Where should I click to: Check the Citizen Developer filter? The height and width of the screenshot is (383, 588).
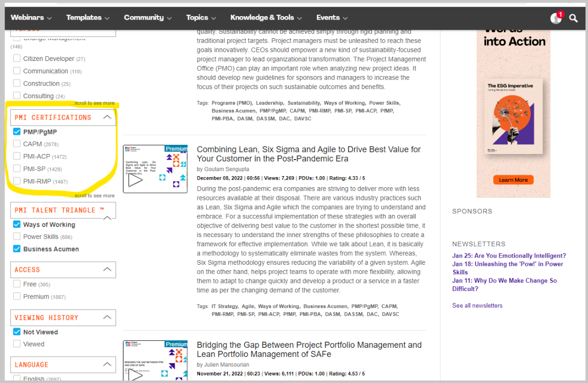(17, 58)
